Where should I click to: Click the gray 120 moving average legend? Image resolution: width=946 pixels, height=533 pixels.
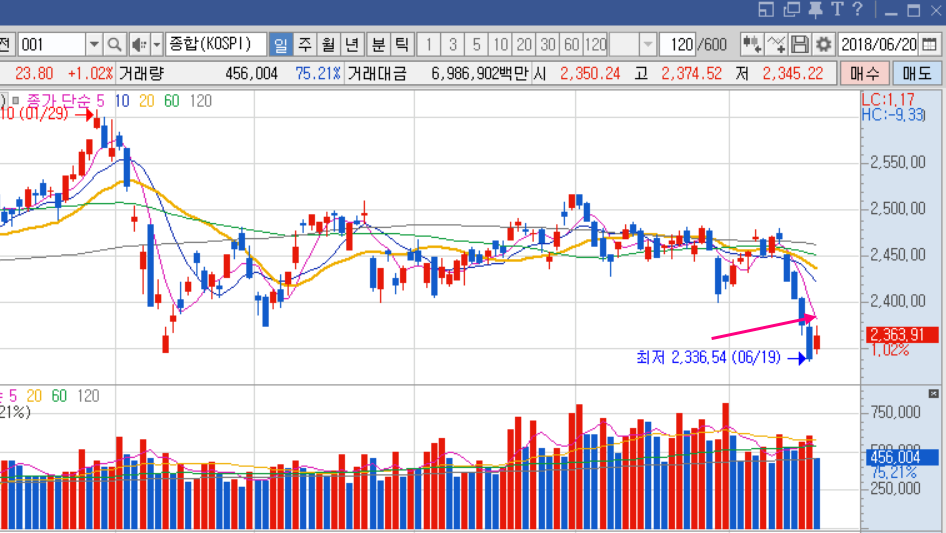point(200,101)
